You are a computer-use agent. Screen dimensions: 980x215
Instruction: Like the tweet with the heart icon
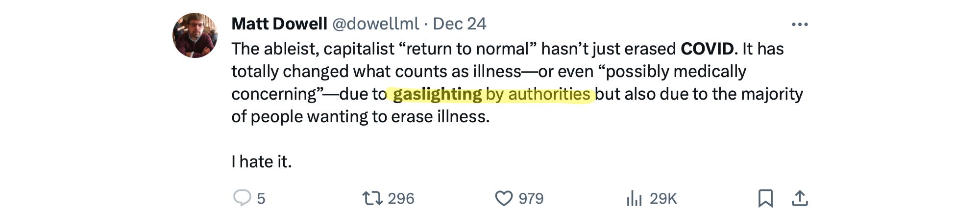click(504, 198)
